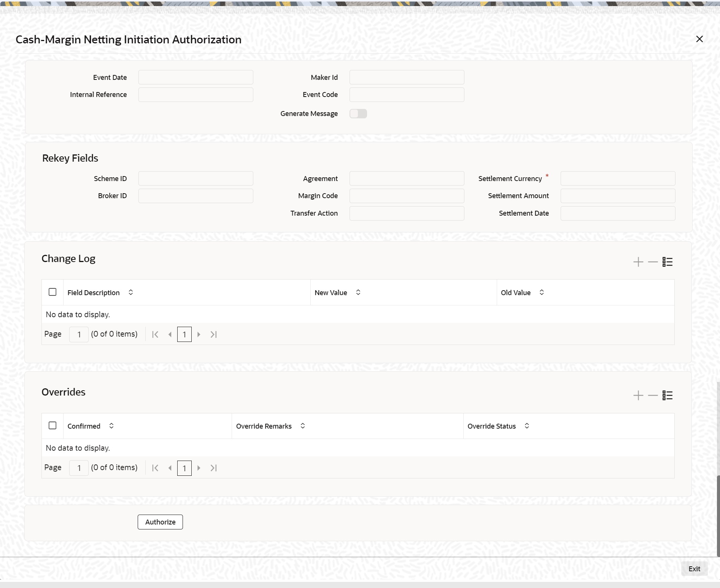Edit the Overrides page number box
720x588 pixels.
click(x=79, y=468)
